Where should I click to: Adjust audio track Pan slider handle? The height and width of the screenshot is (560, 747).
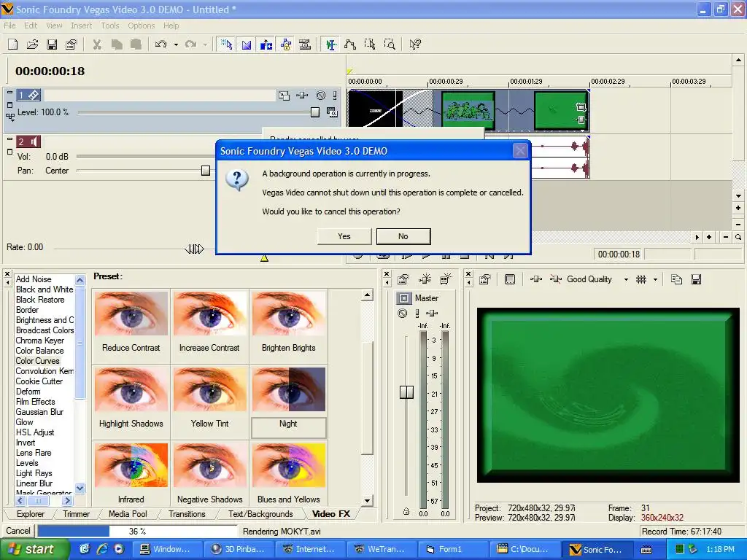click(x=205, y=171)
